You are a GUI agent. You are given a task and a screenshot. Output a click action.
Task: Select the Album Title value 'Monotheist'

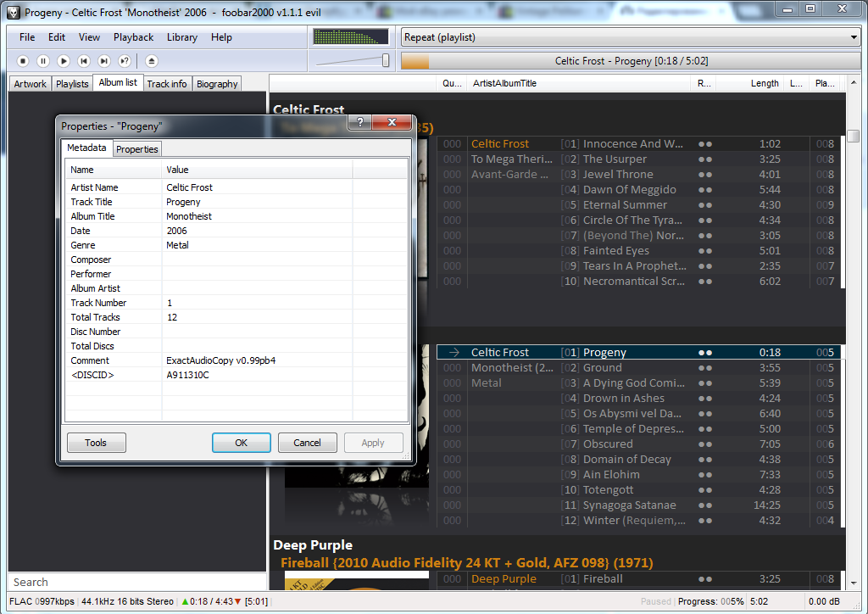point(189,216)
